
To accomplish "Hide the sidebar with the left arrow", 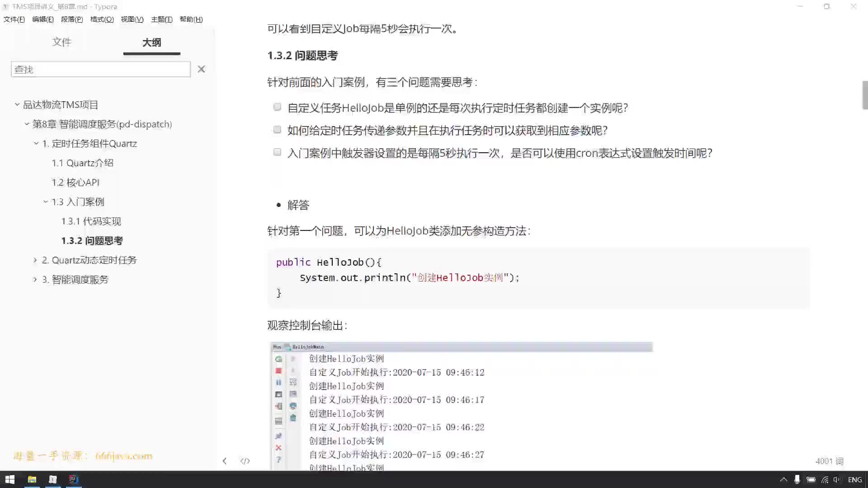I will pyautogui.click(x=225, y=461).
